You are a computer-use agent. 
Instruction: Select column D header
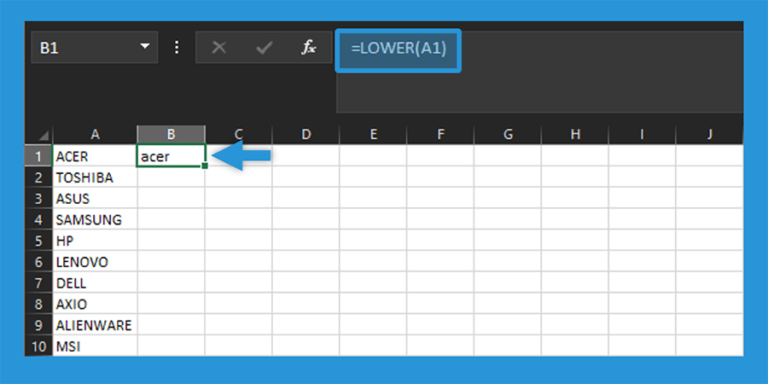coord(306,134)
